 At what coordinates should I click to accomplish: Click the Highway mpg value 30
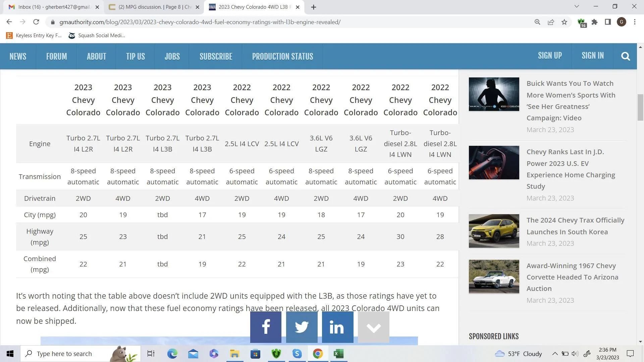[x=400, y=237]
